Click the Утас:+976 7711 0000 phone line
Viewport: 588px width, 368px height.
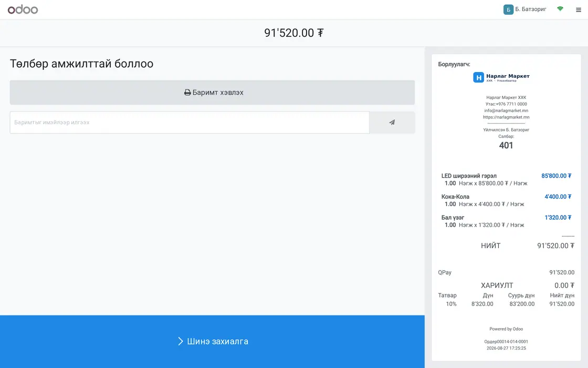[506, 104]
